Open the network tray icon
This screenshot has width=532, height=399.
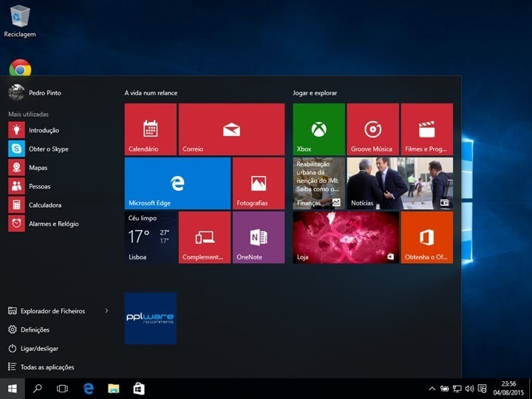pyautogui.click(x=457, y=389)
